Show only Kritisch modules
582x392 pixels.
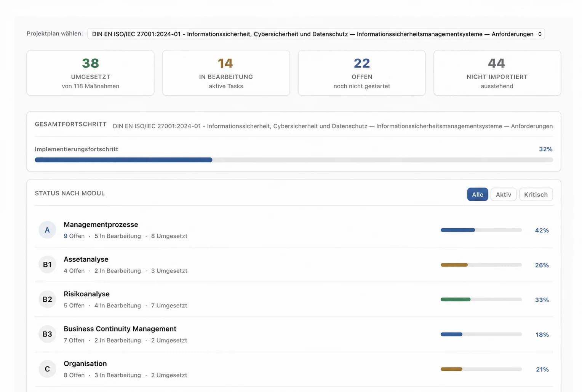tap(536, 194)
